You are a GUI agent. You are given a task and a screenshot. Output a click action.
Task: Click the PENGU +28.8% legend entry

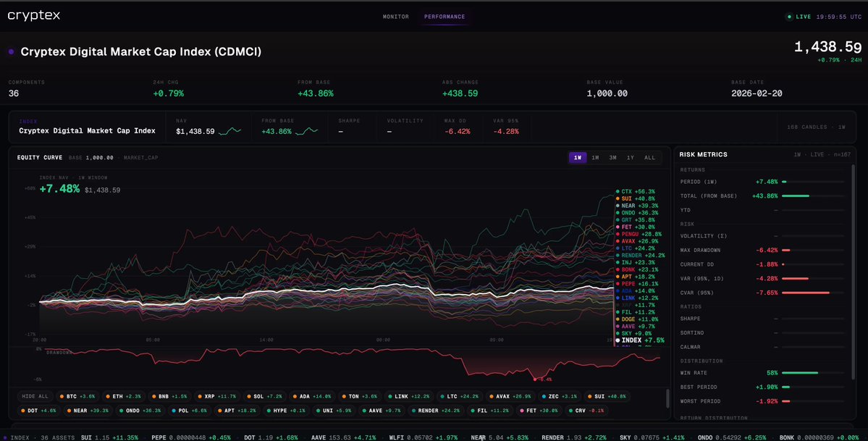tap(639, 235)
